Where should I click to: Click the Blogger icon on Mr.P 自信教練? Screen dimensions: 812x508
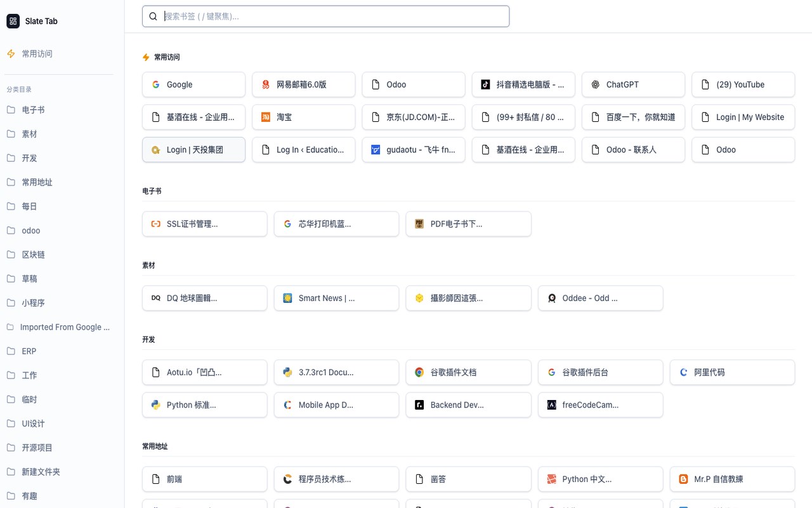tap(683, 479)
